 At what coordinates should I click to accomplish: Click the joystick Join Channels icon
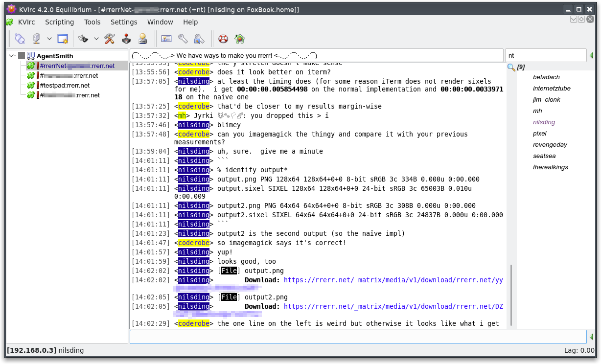[x=126, y=39]
